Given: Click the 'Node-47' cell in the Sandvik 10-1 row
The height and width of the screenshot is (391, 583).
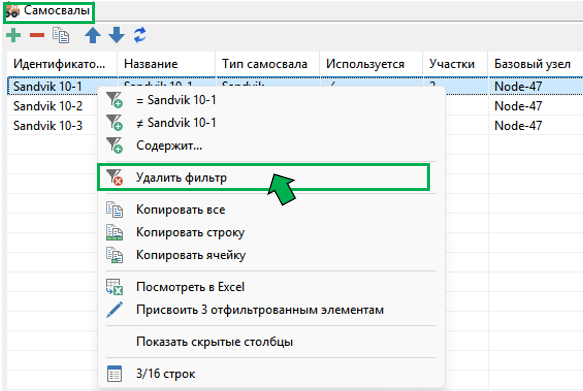Looking at the screenshot, I should point(536,86).
